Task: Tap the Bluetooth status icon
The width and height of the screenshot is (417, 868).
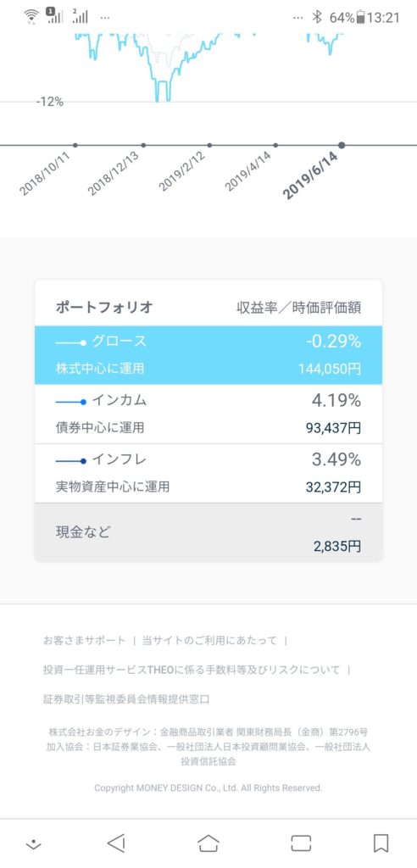Action: 317,17
